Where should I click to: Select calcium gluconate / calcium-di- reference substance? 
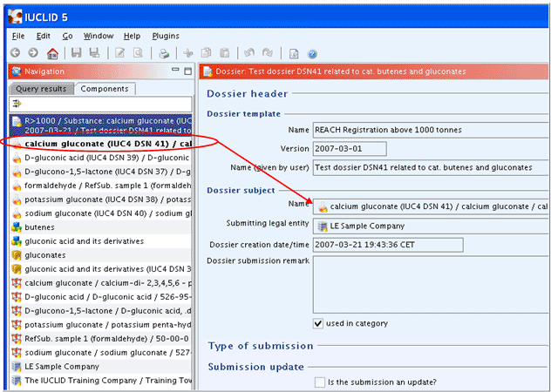pos(101,283)
